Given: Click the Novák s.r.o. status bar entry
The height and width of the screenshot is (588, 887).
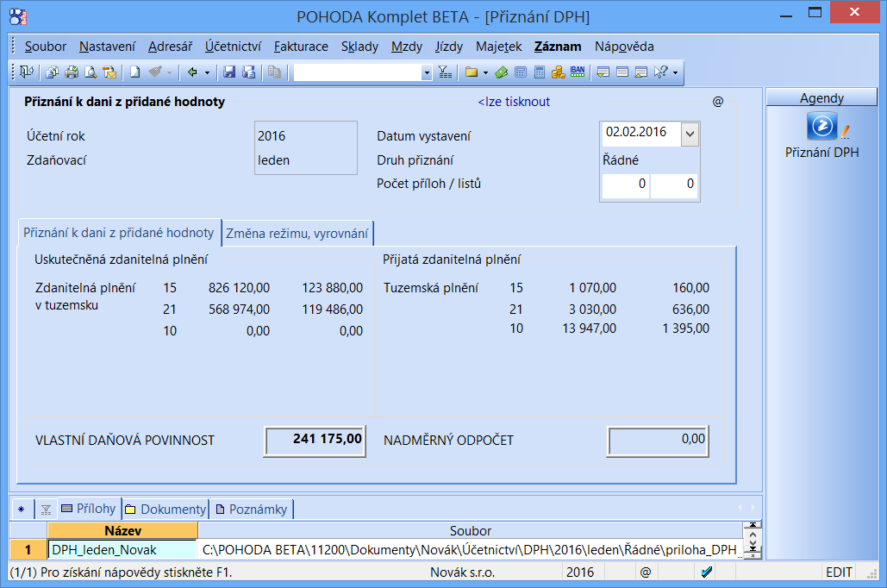Looking at the screenshot, I should click(463, 572).
